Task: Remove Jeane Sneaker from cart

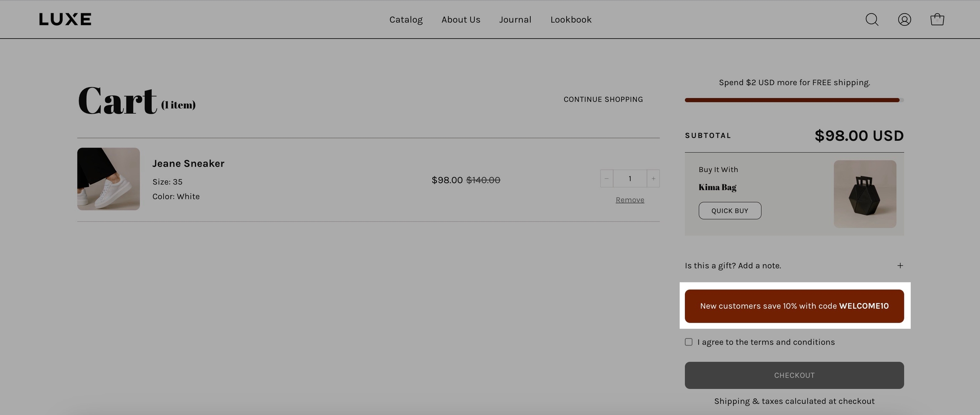Action: (630, 200)
